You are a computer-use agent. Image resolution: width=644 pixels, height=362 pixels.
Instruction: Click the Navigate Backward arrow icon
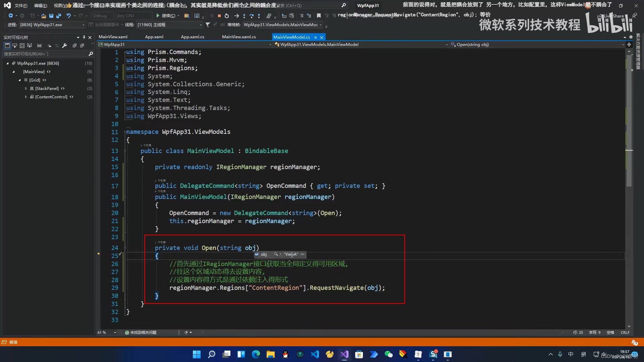pos(11,15)
